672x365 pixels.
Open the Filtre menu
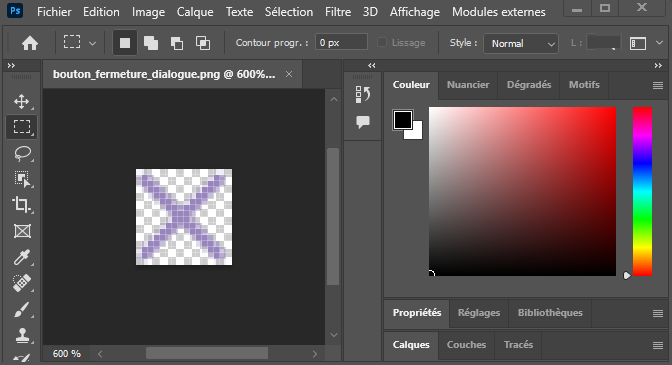click(338, 12)
